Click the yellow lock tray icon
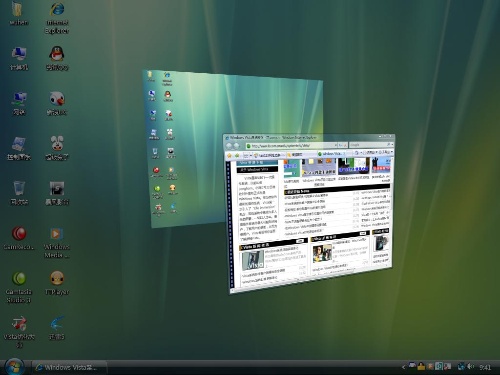The width and height of the screenshot is (500, 375). tap(421, 366)
